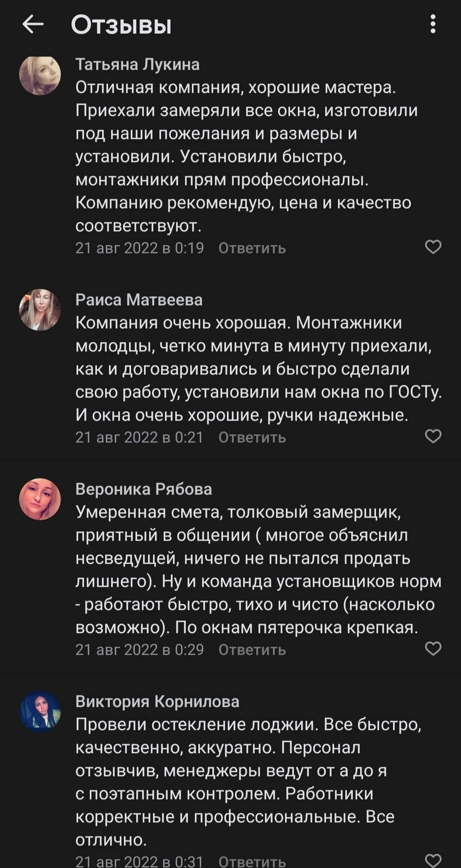Image resolution: width=461 pixels, height=868 pixels.
Task: Open the author name Вероника Рябова
Action: [x=143, y=489]
